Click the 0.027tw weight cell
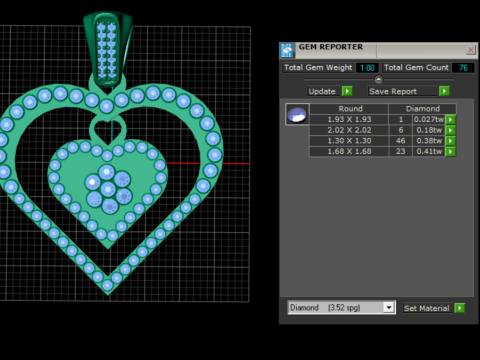 tap(429, 119)
